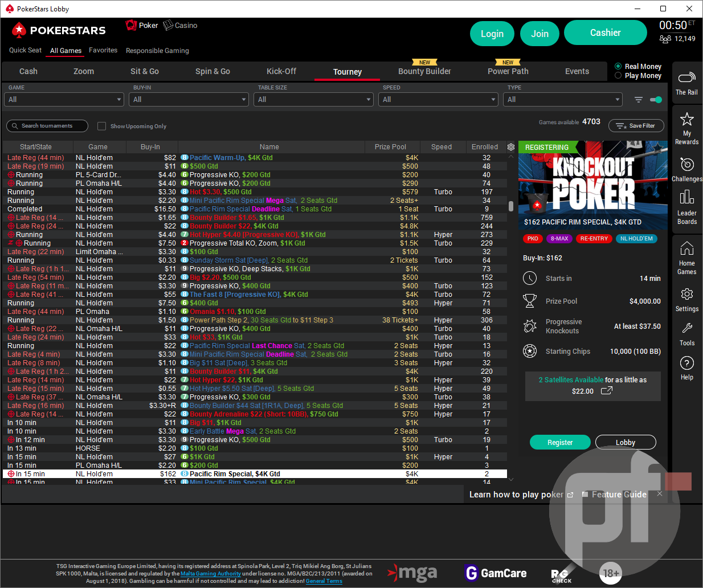
Task: Sort by Prize Pool column header
Action: pos(390,147)
